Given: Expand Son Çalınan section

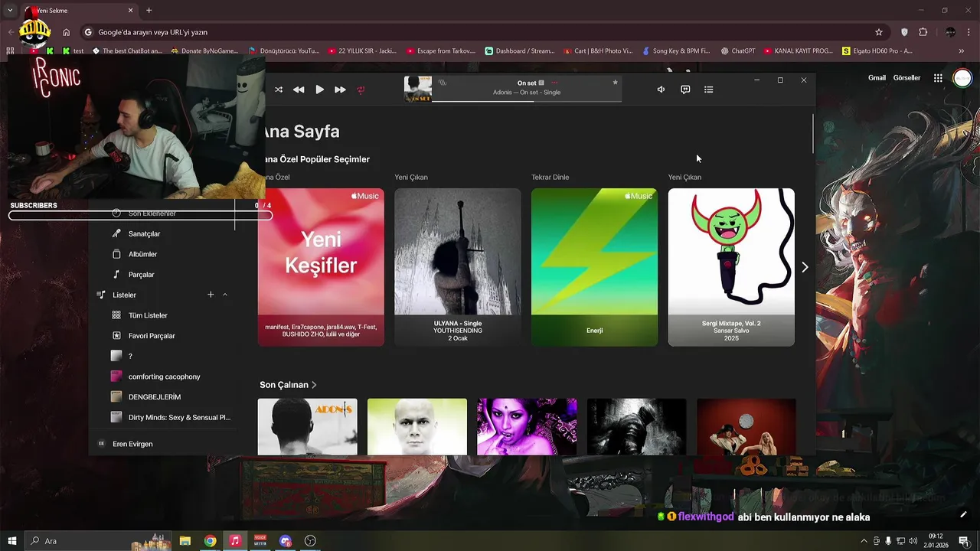Looking at the screenshot, I should click(288, 385).
